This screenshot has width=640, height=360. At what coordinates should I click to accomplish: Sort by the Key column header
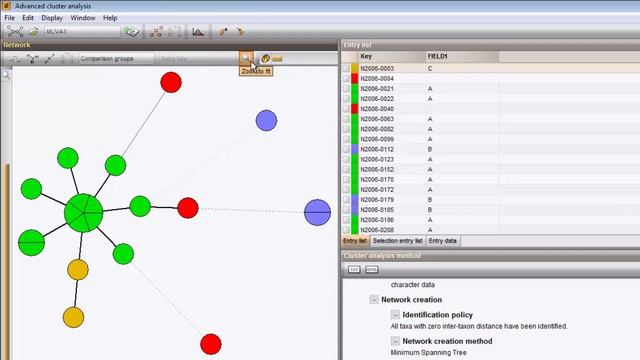[392, 56]
